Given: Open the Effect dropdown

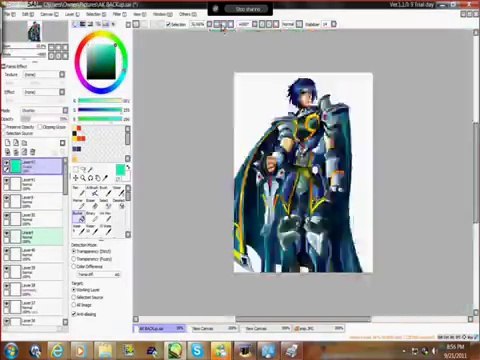Looking at the screenshot, I should [x=62, y=92].
